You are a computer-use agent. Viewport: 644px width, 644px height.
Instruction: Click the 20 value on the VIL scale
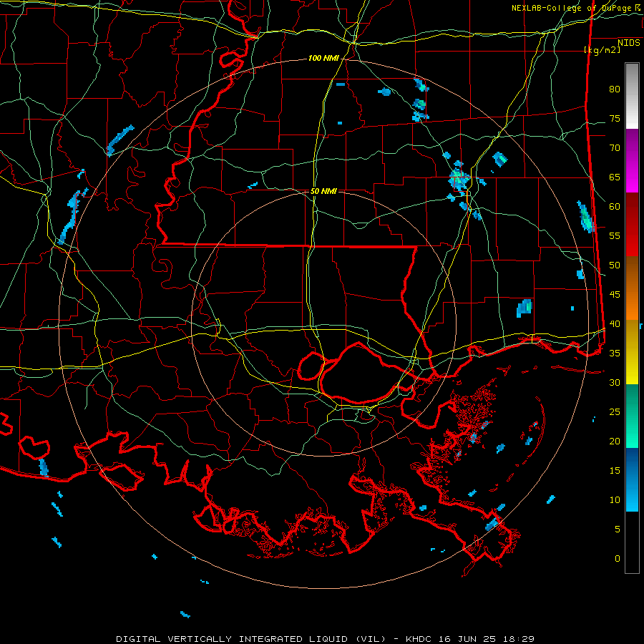(x=615, y=441)
